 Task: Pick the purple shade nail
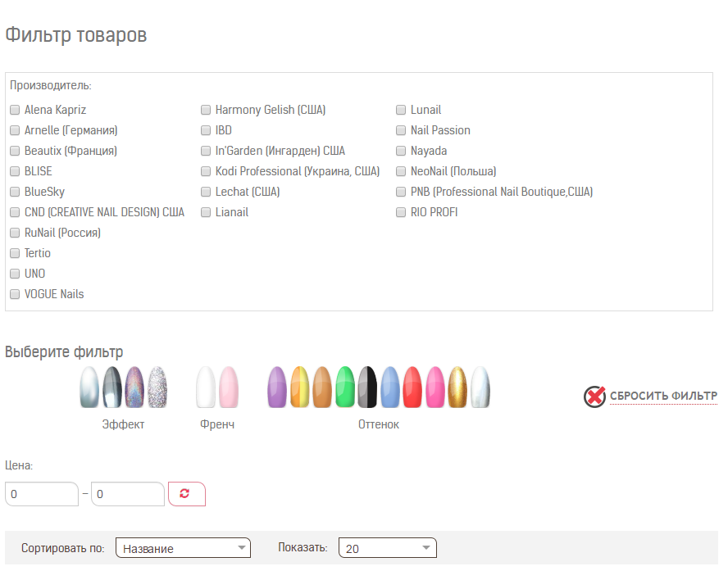[277, 387]
